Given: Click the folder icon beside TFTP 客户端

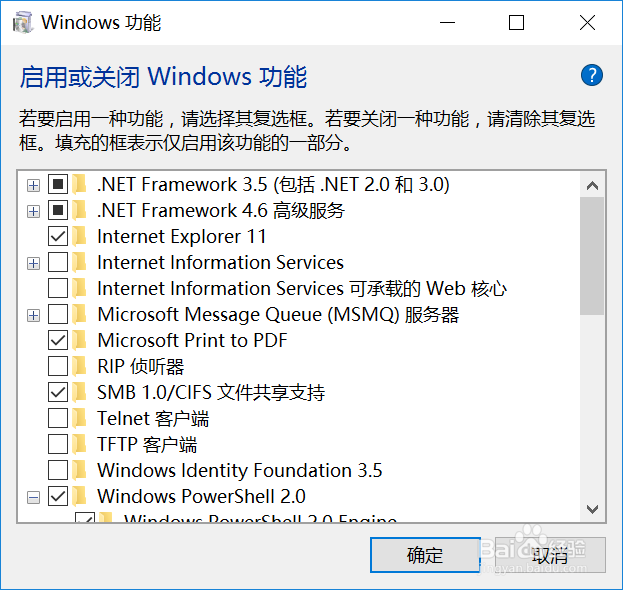Looking at the screenshot, I should (80, 444).
